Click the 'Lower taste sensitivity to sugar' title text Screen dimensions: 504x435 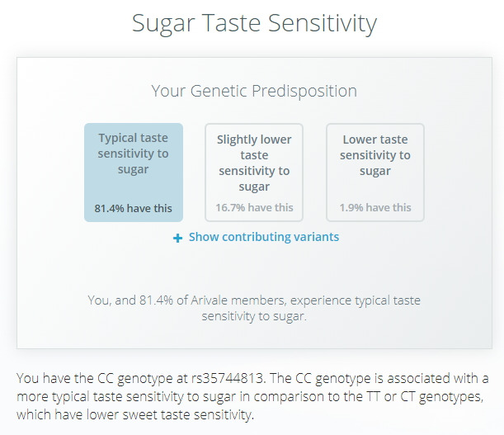[374, 154]
